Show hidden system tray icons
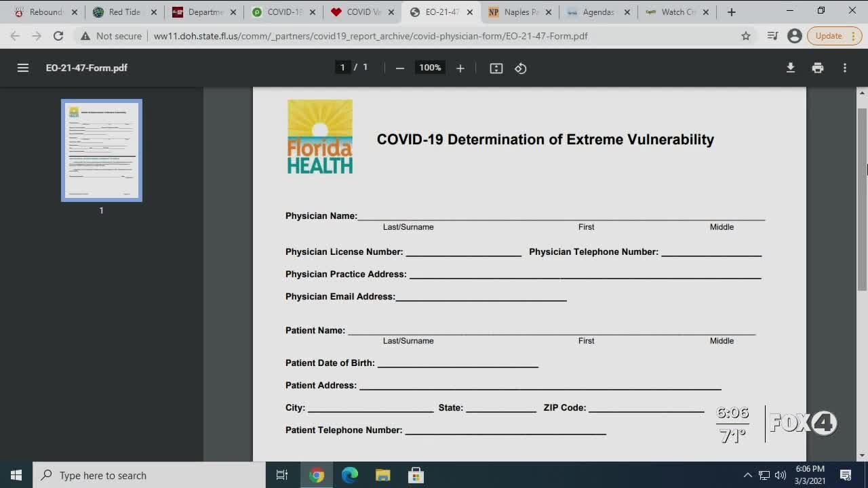 (x=748, y=475)
